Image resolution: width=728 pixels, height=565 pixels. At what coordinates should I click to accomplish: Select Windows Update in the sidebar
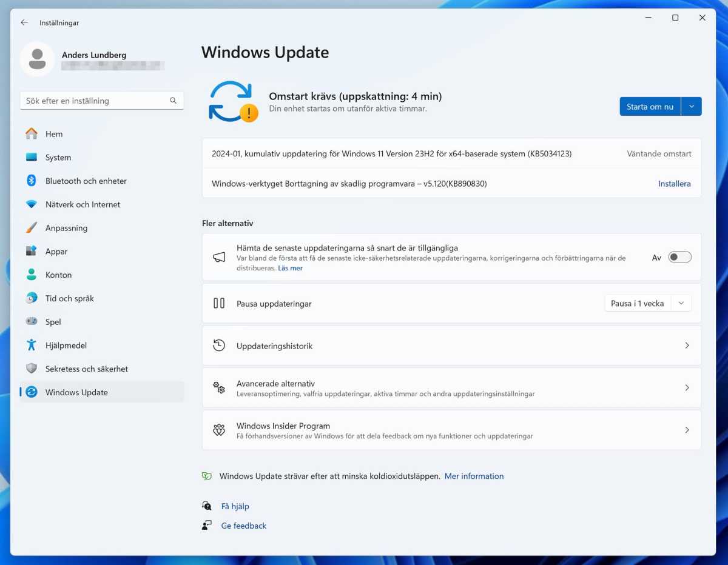[102, 392]
